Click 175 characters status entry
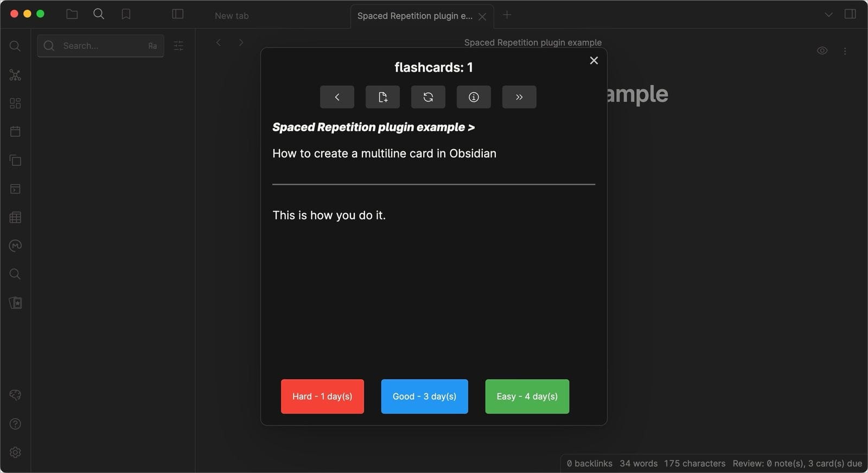This screenshot has height=473, width=868. pos(694,463)
